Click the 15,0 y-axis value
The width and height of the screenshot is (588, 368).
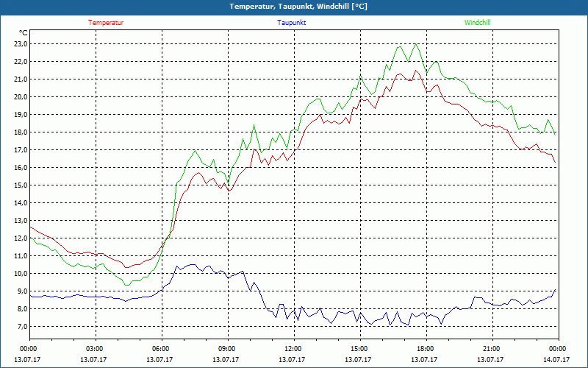pyautogui.click(x=21, y=185)
